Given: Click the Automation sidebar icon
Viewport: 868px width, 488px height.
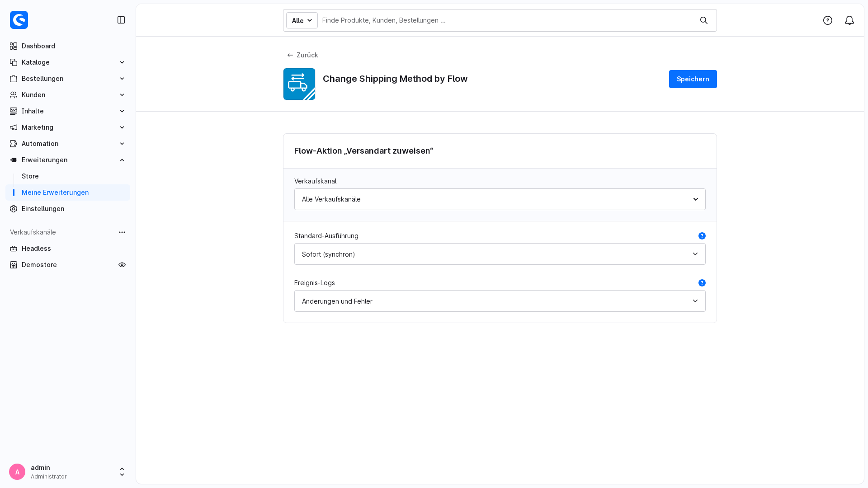Looking at the screenshot, I should (x=14, y=144).
